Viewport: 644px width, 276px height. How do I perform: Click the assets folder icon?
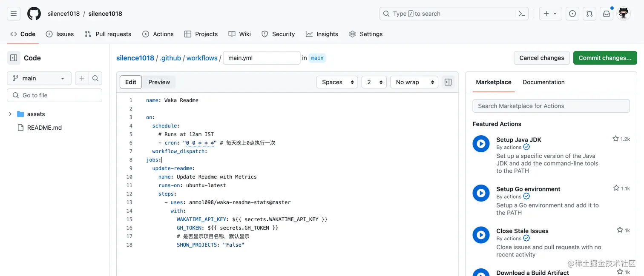(20, 114)
